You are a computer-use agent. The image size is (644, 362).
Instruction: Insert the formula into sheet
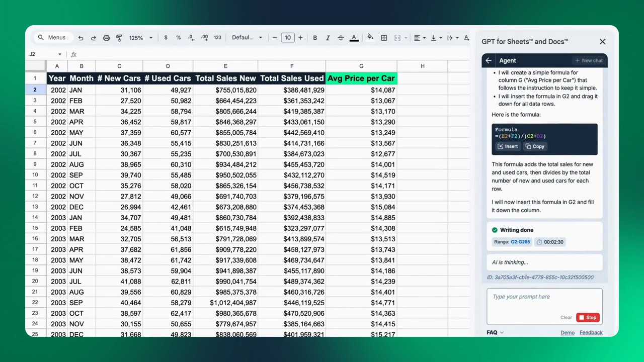click(508, 146)
